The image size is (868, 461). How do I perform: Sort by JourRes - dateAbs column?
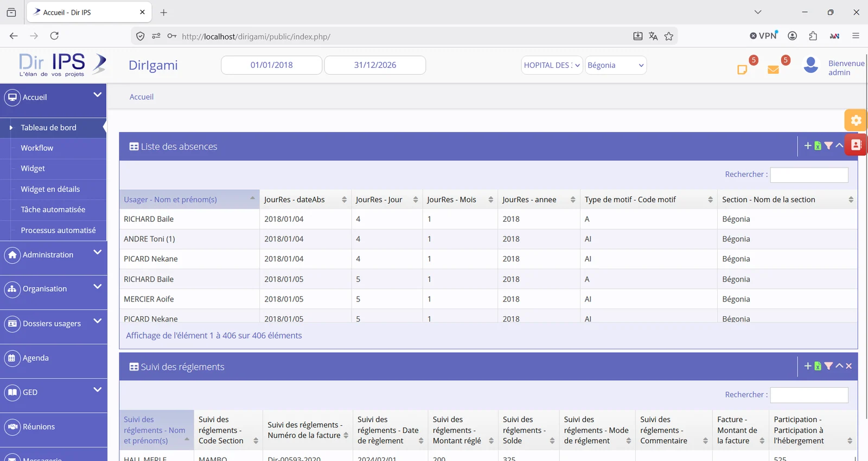point(305,200)
